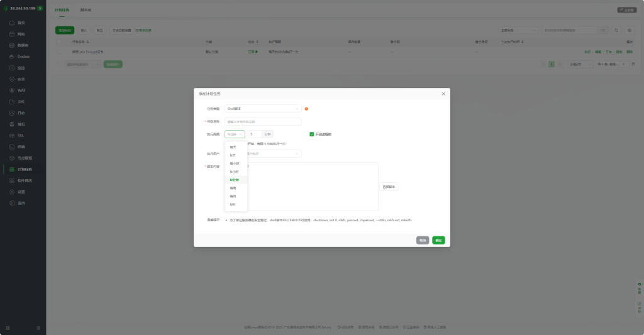Select N天 in the period dropdown list
This screenshot has height=335, width=644.
coord(236,155)
